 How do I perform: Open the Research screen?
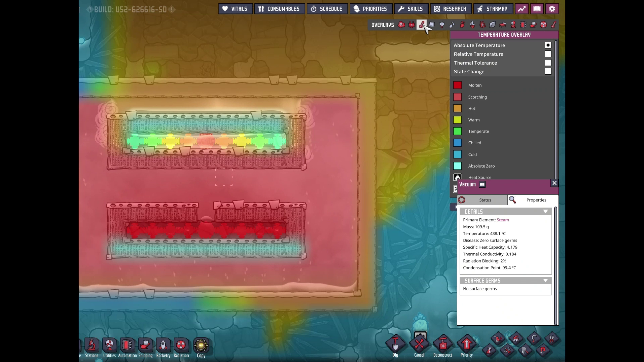pyautogui.click(x=450, y=9)
